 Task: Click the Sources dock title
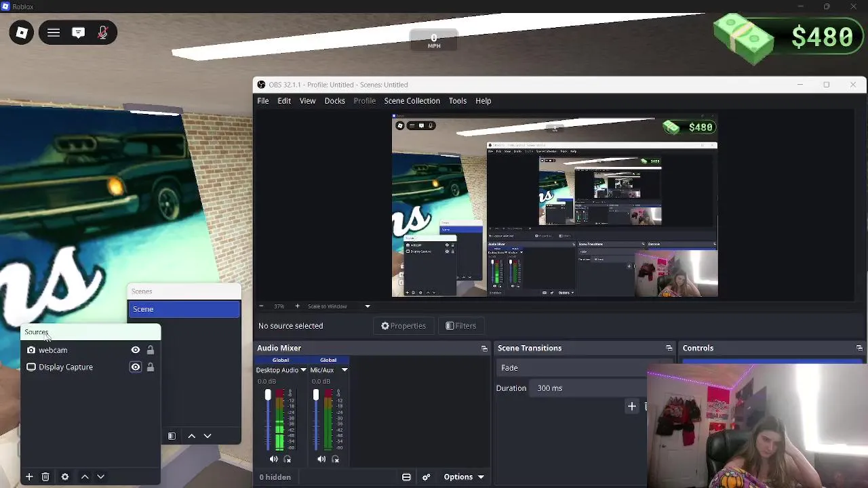pos(37,332)
